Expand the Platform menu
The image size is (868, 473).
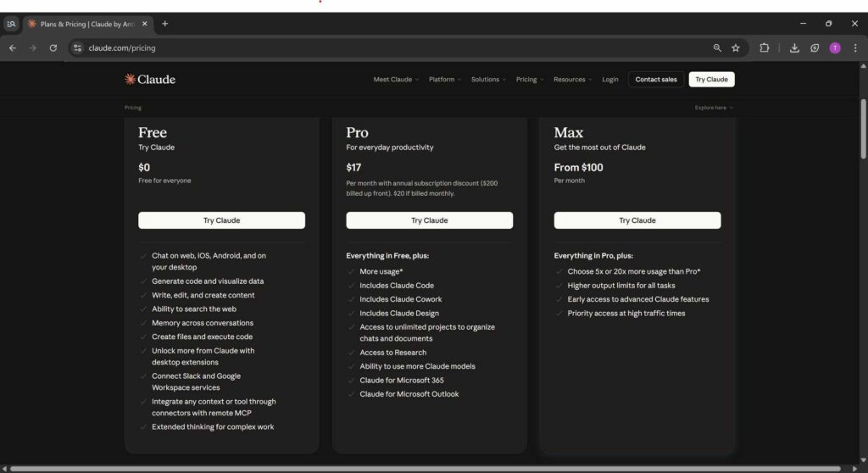444,79
